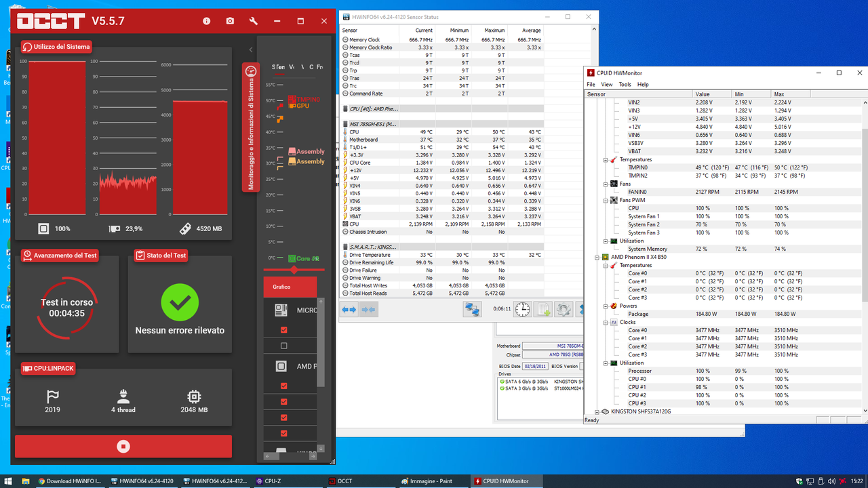Open File menu in HWMonitor
Viewport: 868px width, 488px height.
pos(591,85)
